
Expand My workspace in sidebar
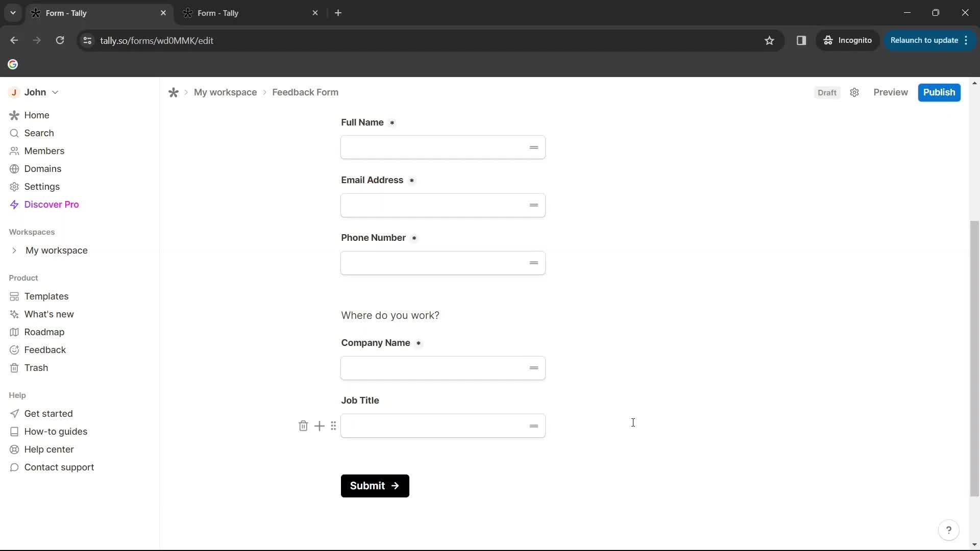13,249
